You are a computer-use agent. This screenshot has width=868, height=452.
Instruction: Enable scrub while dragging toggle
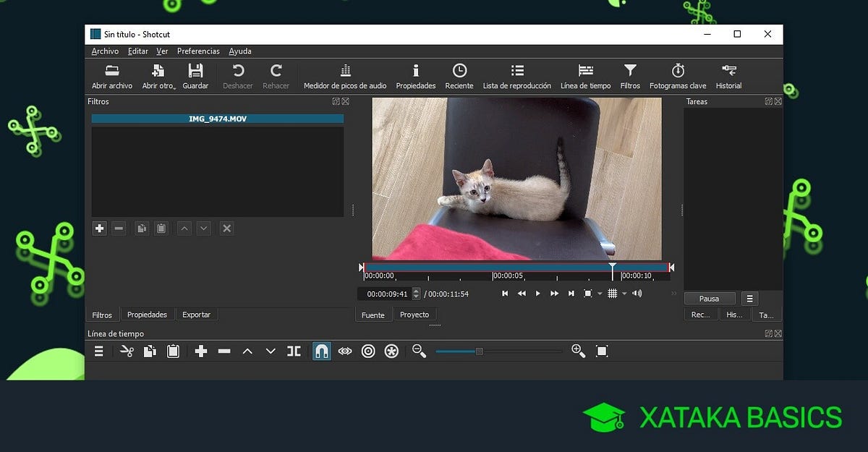[x=345, y=351]
